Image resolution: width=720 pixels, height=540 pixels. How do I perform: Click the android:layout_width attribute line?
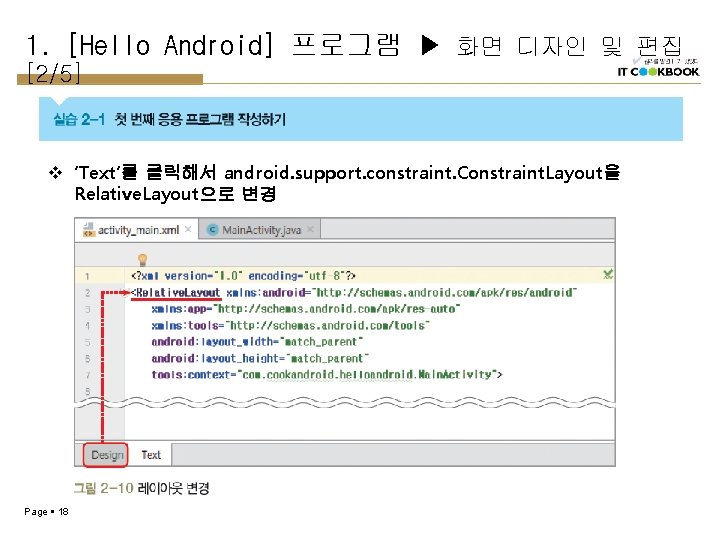[257, 342]
